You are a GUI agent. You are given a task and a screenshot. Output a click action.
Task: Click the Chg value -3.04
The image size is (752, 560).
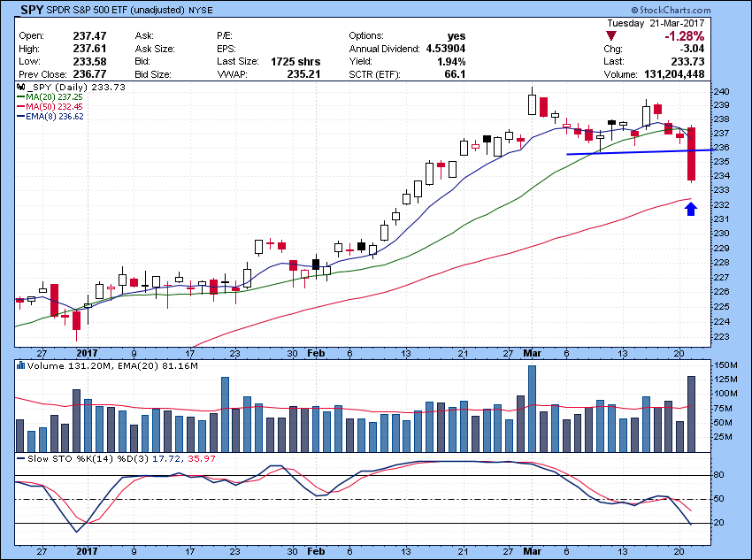(692, 49)
